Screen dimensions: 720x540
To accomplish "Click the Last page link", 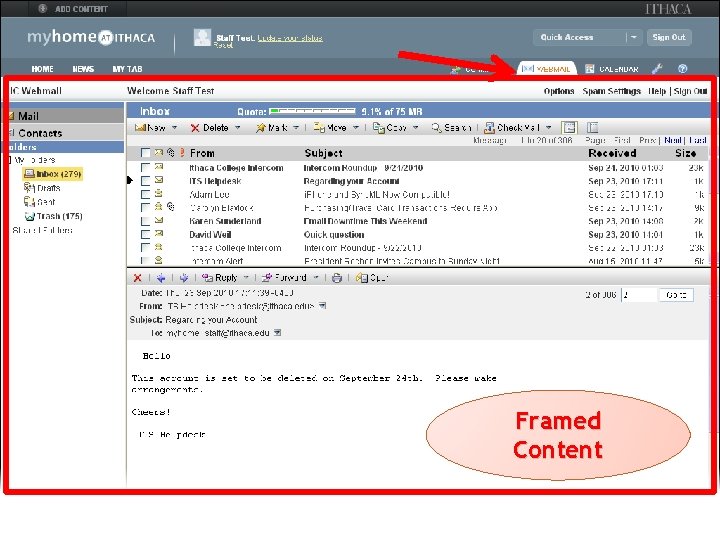I will (x=698, y=140).
